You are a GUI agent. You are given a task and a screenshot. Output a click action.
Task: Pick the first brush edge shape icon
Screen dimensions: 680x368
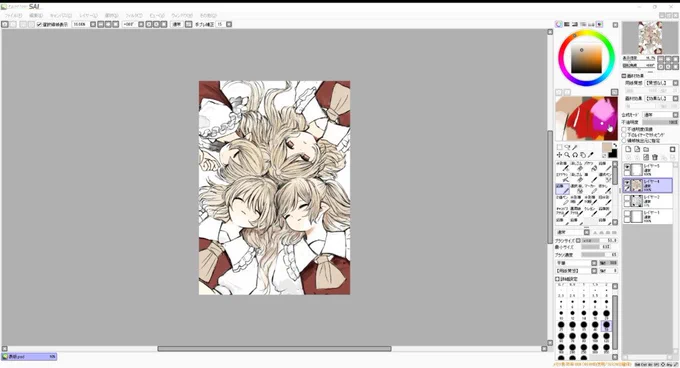point(595,233)
